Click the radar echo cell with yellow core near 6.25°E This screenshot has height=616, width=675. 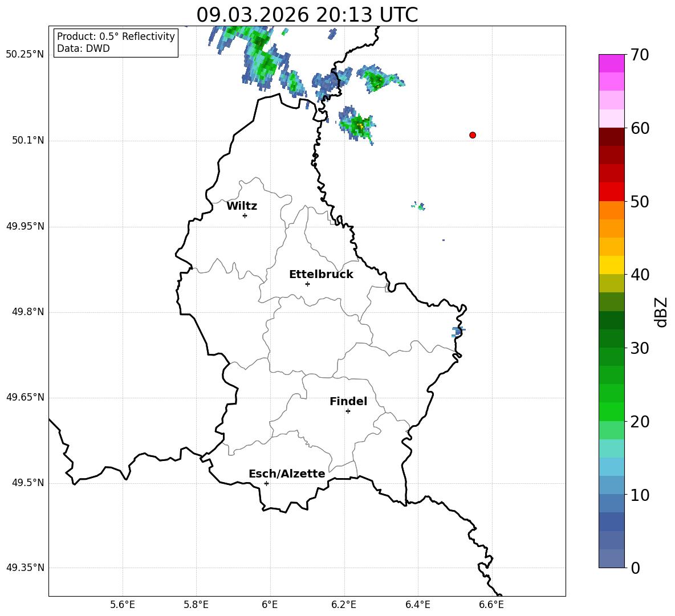[x=357, y=125]
